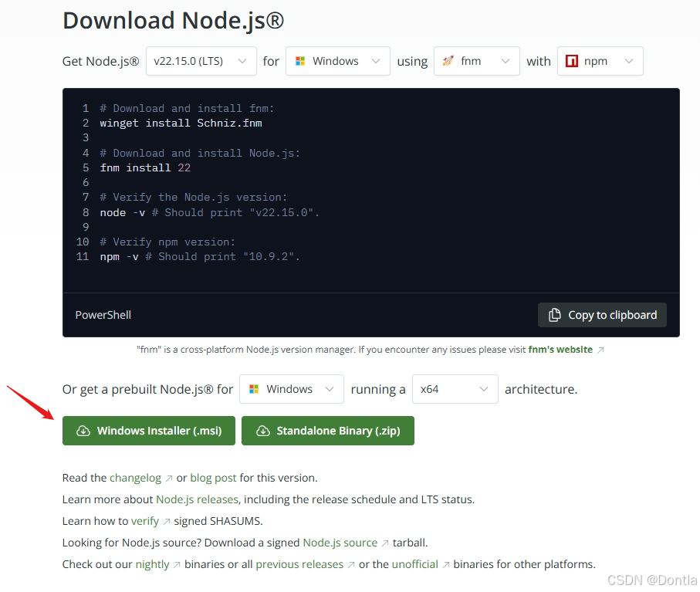The image size is (700, 592).
Task: Click the external arrow icon after Node.js source
Action: tap(385, 543)
